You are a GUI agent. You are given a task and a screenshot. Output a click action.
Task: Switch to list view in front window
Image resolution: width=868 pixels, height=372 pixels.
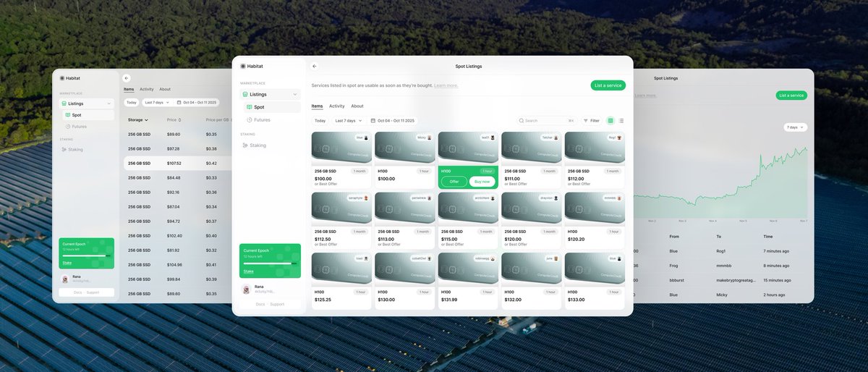621,121
